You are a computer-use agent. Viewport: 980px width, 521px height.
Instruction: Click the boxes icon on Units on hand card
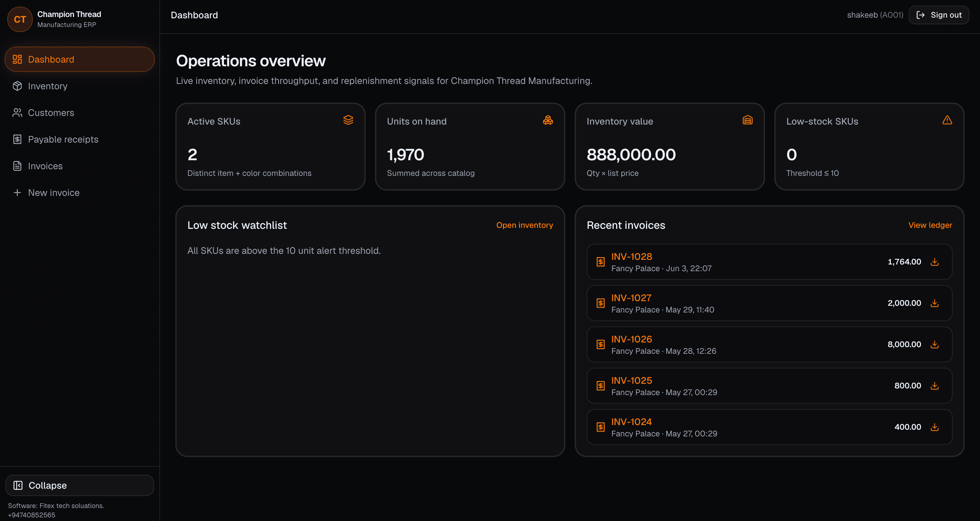click(x=548, y=120)
